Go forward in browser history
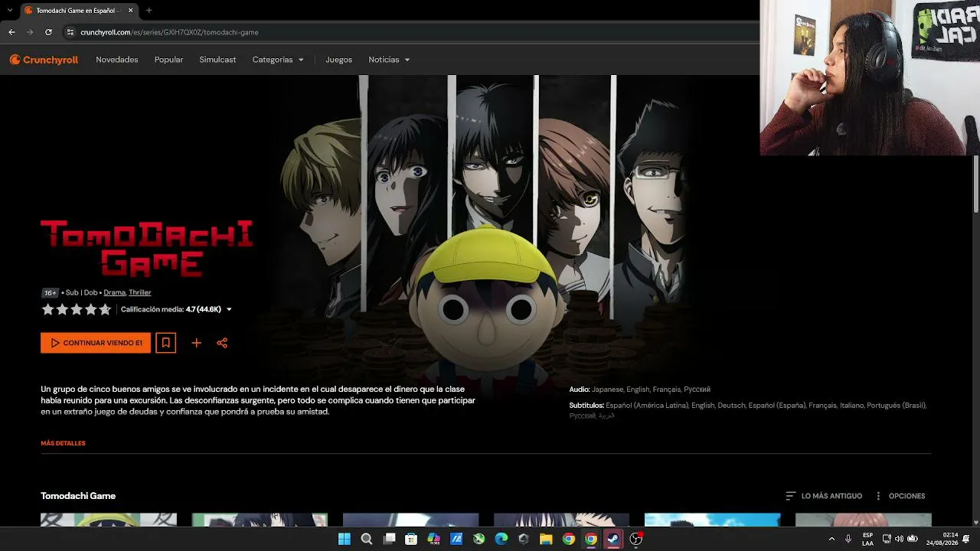Screen dimensions: 980x551 30,32
